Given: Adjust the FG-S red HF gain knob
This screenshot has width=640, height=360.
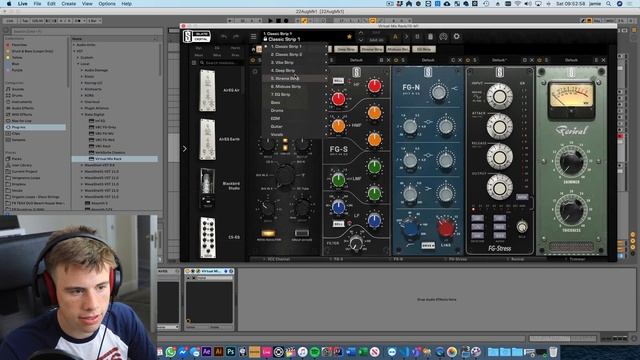Looking at the screenshot, I should 374,86.
